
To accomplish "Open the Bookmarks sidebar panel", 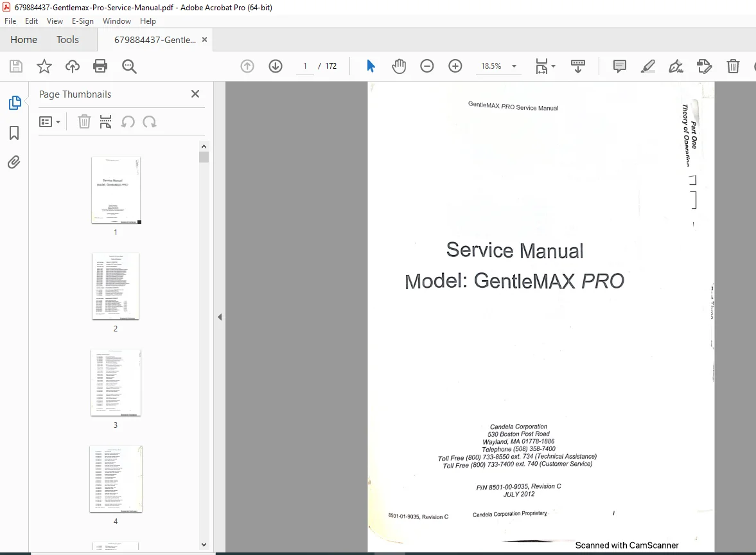I will [x=14, y=133].
